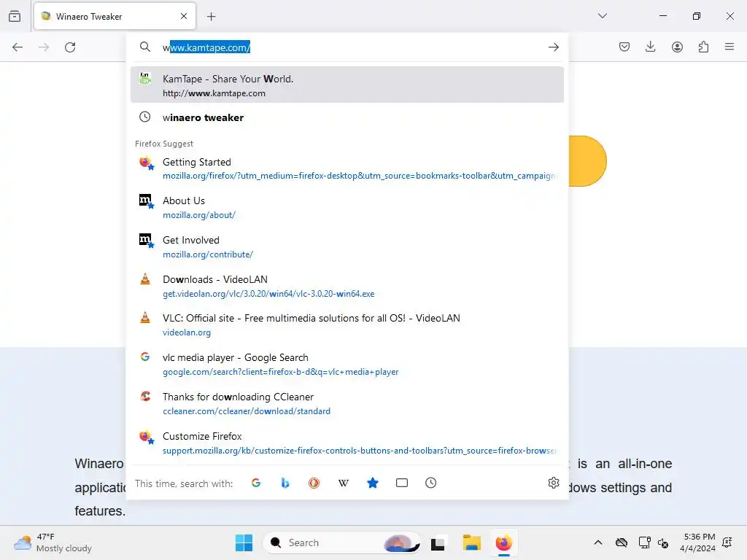
Task: Open the clock showing 5:36 PM
Action: (x=697, y=542)
